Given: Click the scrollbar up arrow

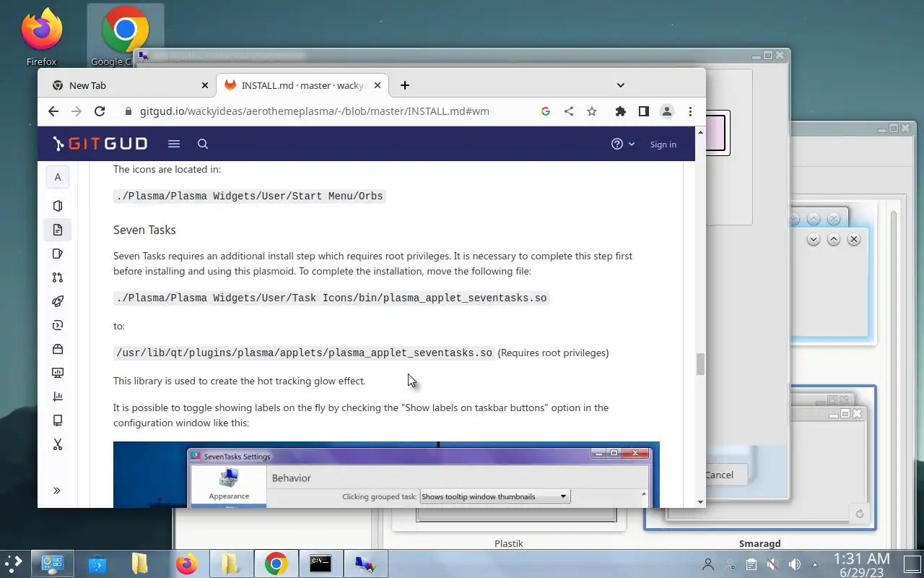Looking at the screenshot, I should [x=700, y=132].
